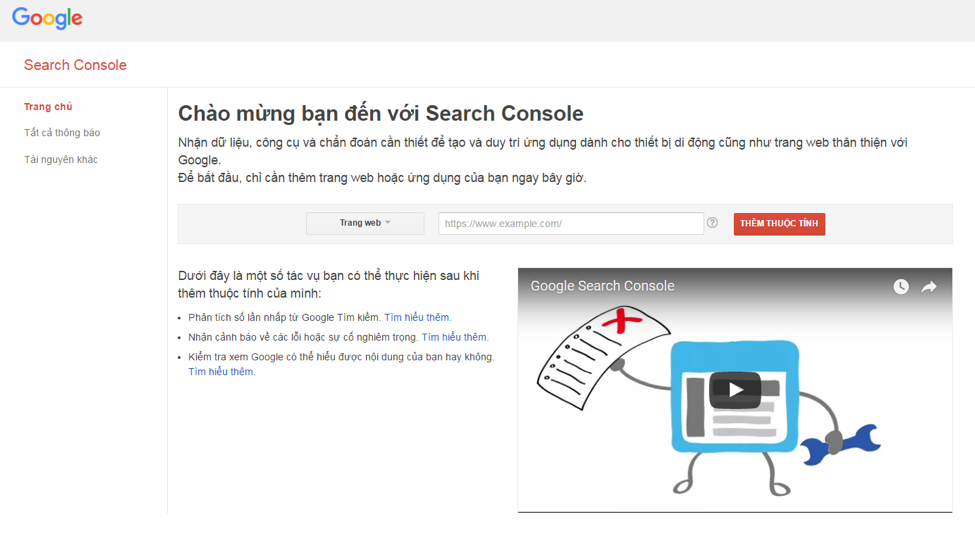The image size is (975, 548).
Task: Select Trang chủ in the sidebar
Action: click(48, 106)
